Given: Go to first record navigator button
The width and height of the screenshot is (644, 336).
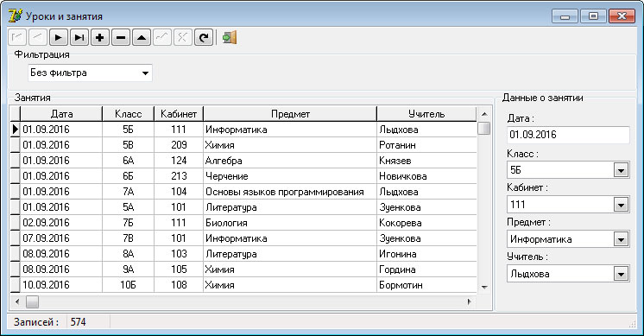Looking at the screenshot, I should (17, 37).
